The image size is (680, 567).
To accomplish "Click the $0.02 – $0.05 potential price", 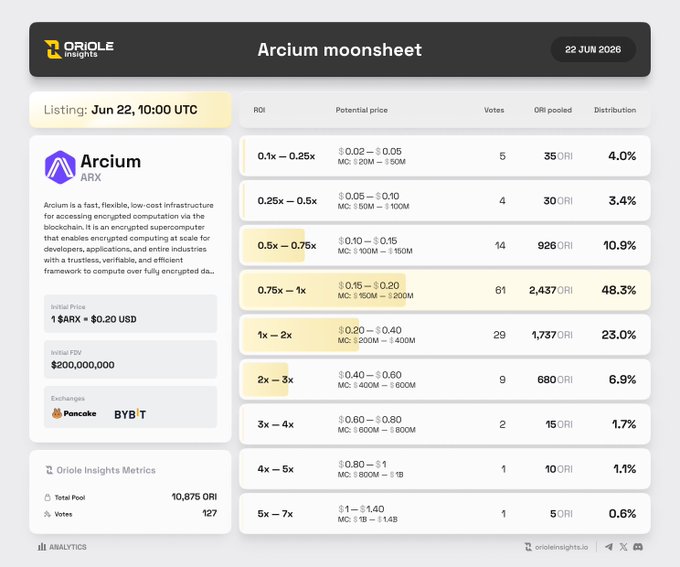I will [x=370, y=151].
